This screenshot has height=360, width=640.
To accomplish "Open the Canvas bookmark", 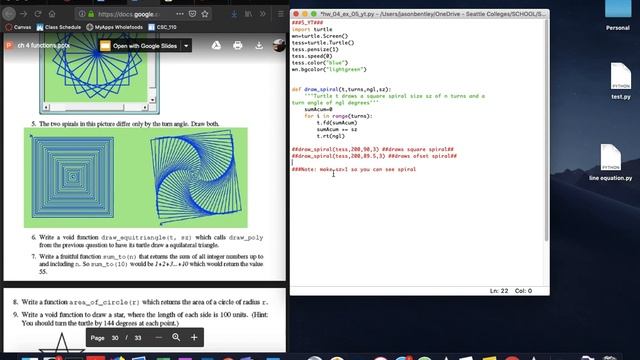I will [x=18, y=27].
